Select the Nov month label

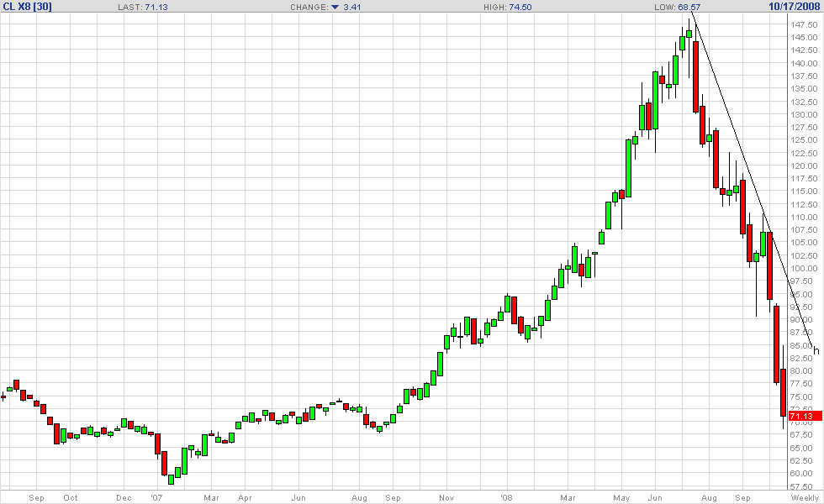coord(446,497)
